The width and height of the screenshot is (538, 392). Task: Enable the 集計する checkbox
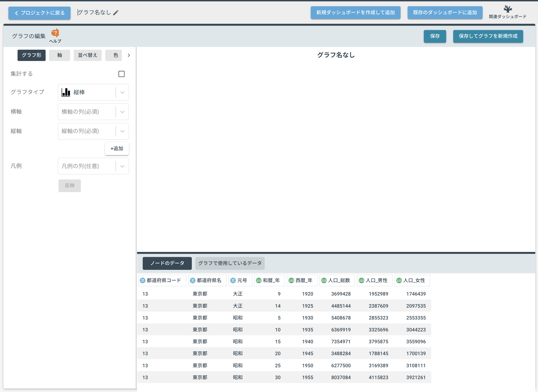click(x=122, y=74)
